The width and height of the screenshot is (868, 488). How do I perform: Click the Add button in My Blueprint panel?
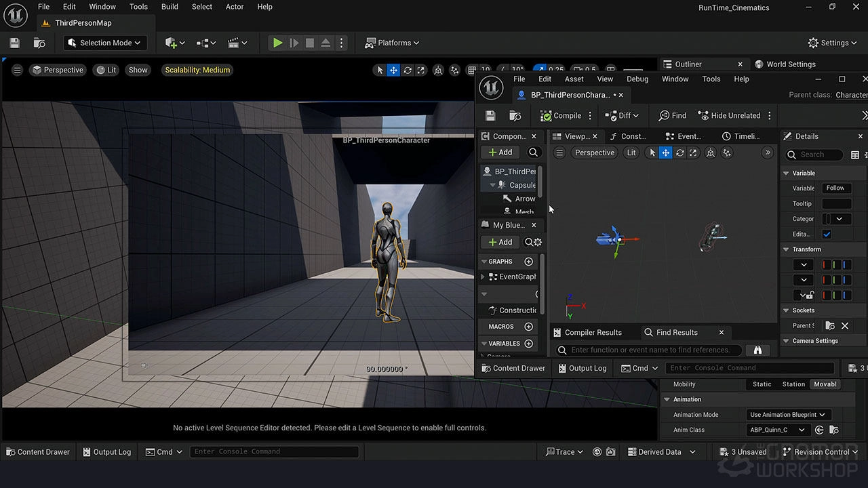click(x=500, y=241)
